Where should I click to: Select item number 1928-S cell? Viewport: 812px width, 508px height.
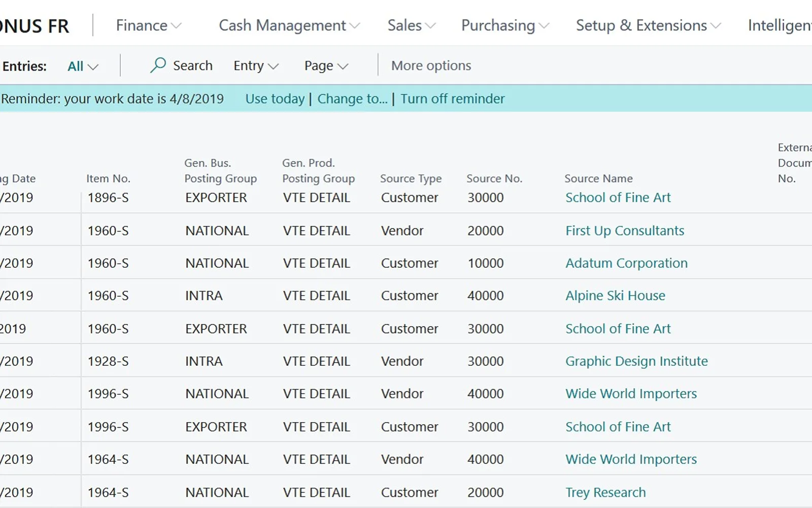coord(108,361)
